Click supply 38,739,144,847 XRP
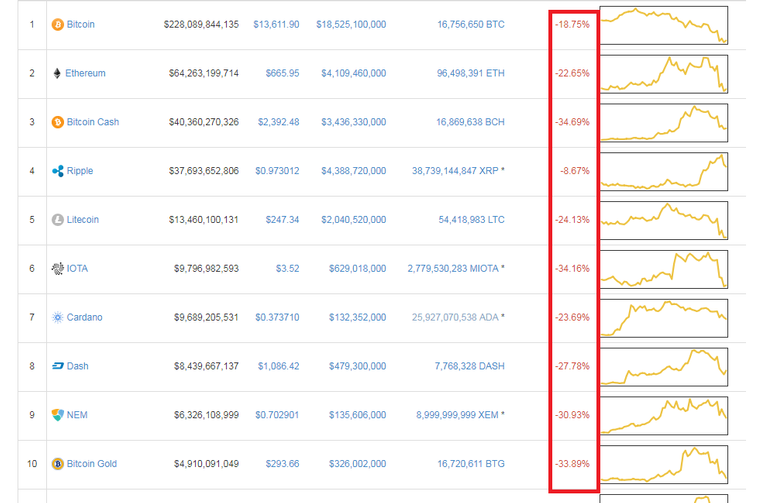768x503 pixels. [x=456, y=171]
